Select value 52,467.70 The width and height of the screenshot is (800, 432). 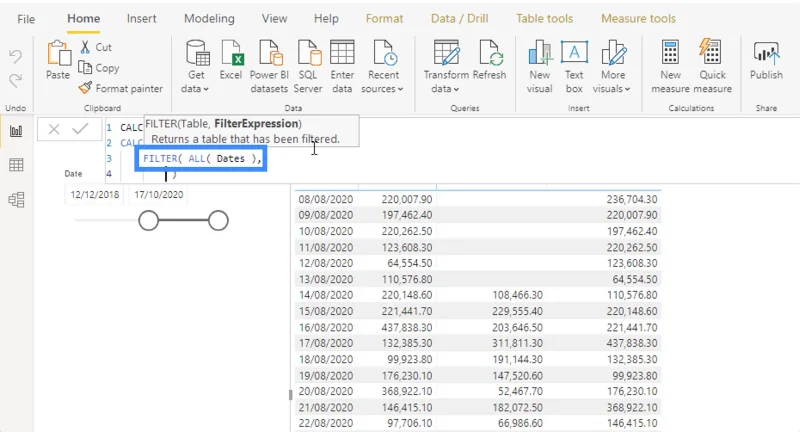[x=520, y=391]
